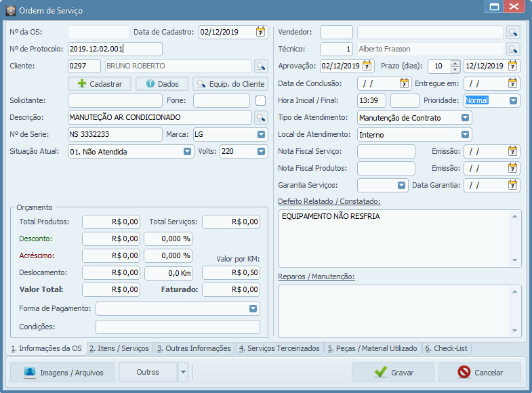Expand Tipo de Atendimento dropdown
This screenshot has height=393, width=532.
pos(465,118)
